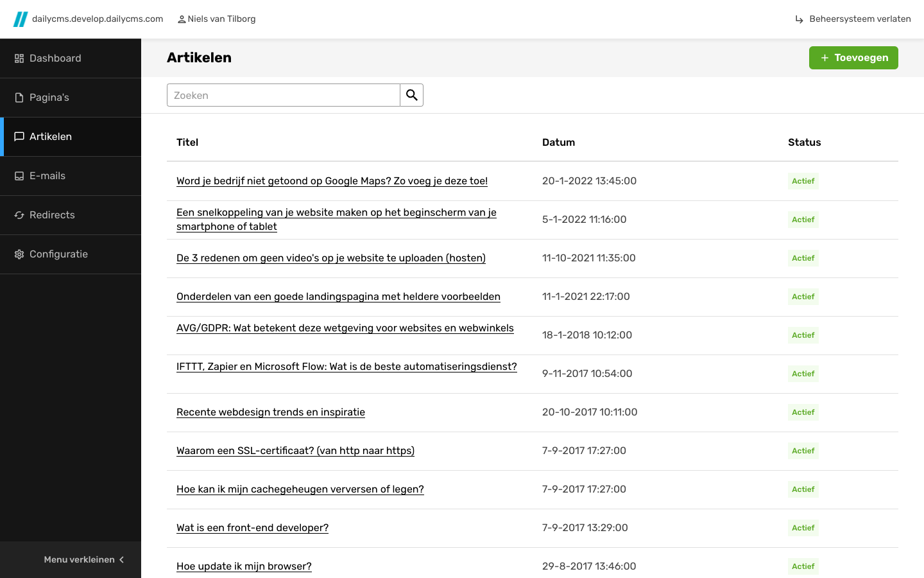Viewport: 924px width, 578px height.
Task: Click the user profile icon in header
Action: click(x=182, y=19)
